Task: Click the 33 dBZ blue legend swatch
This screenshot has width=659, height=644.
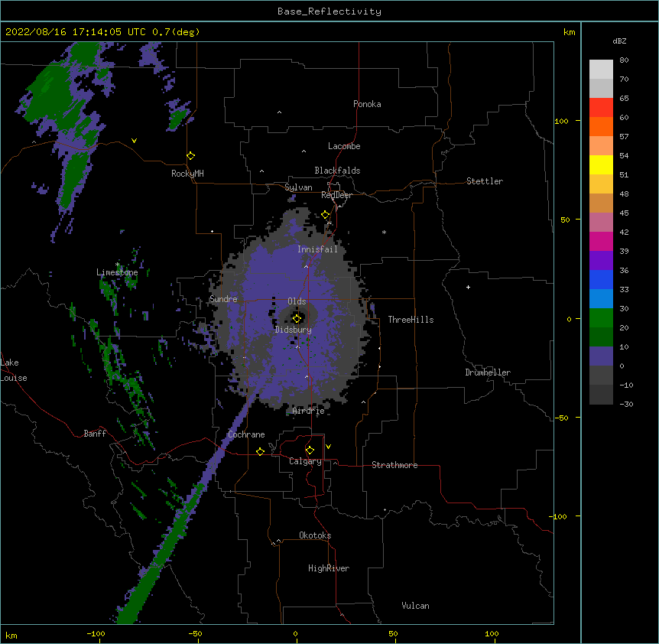Action: click(x=601, y=279)
